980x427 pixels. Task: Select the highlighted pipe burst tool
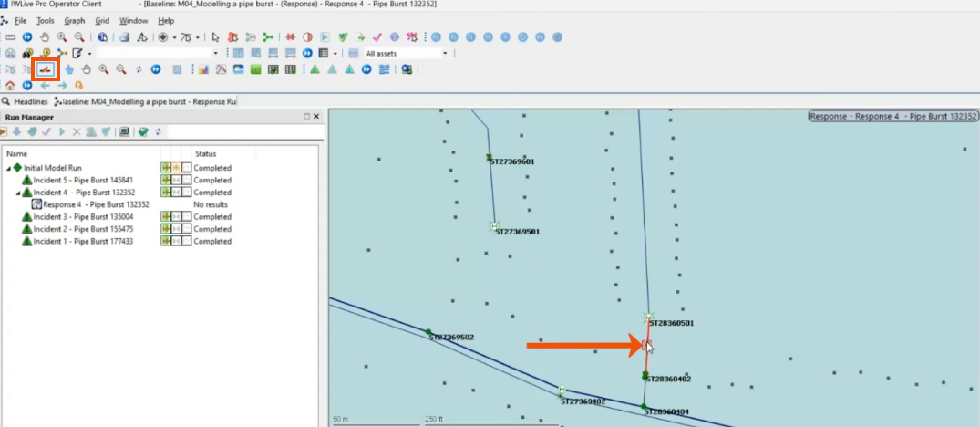point(45,69)
